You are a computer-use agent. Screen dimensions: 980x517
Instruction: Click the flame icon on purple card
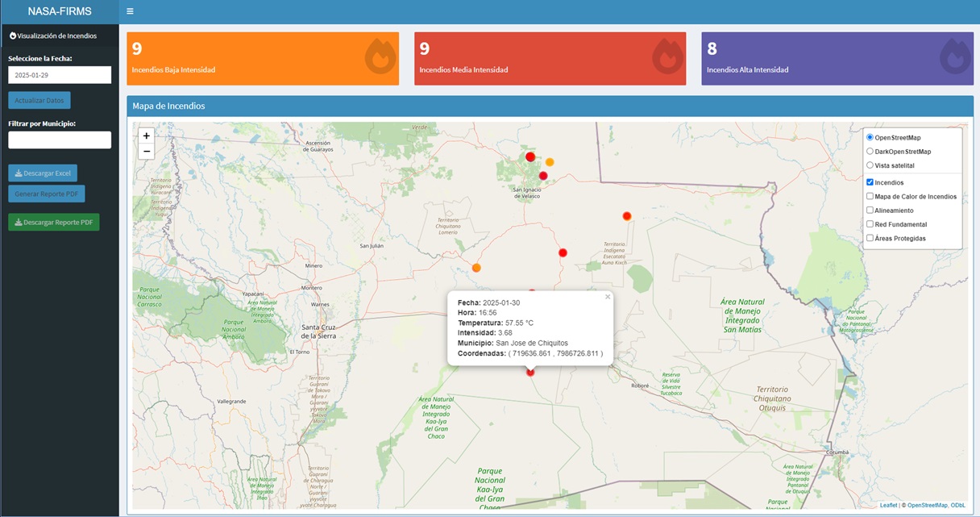click(x=955, y=56)
